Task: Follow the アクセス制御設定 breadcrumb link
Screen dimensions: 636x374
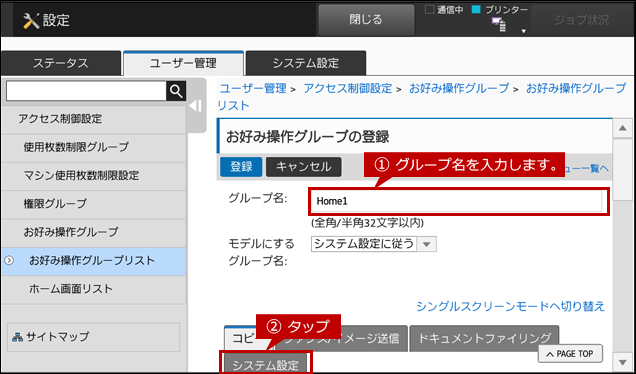Action: pyautogui.click(x=348, y=88)
